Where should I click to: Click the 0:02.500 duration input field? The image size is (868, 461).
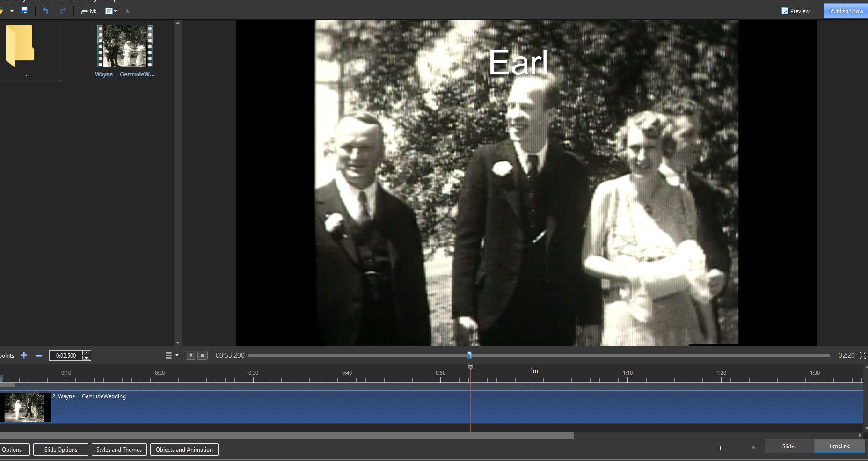[66, 355]
